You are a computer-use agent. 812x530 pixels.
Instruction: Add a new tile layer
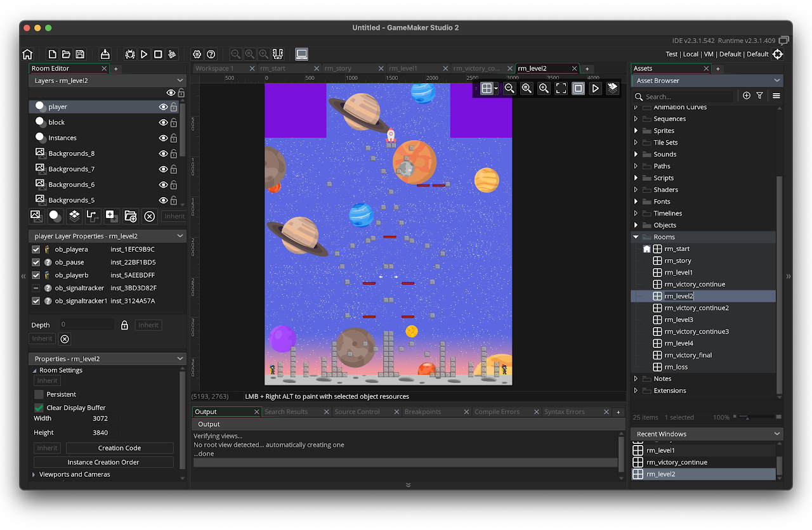(74, 216)
